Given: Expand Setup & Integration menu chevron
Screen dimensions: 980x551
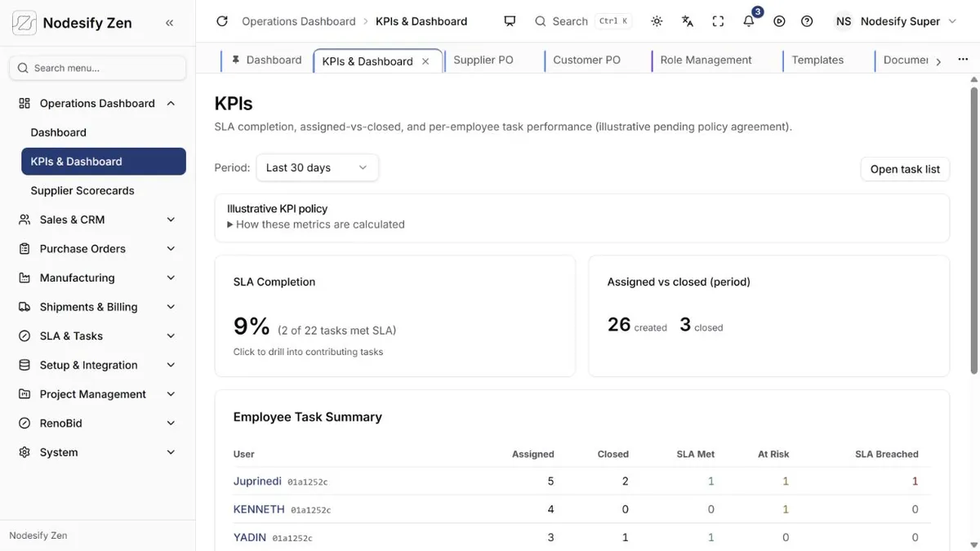Looking at the screenshot, I should tap(171, 365).
